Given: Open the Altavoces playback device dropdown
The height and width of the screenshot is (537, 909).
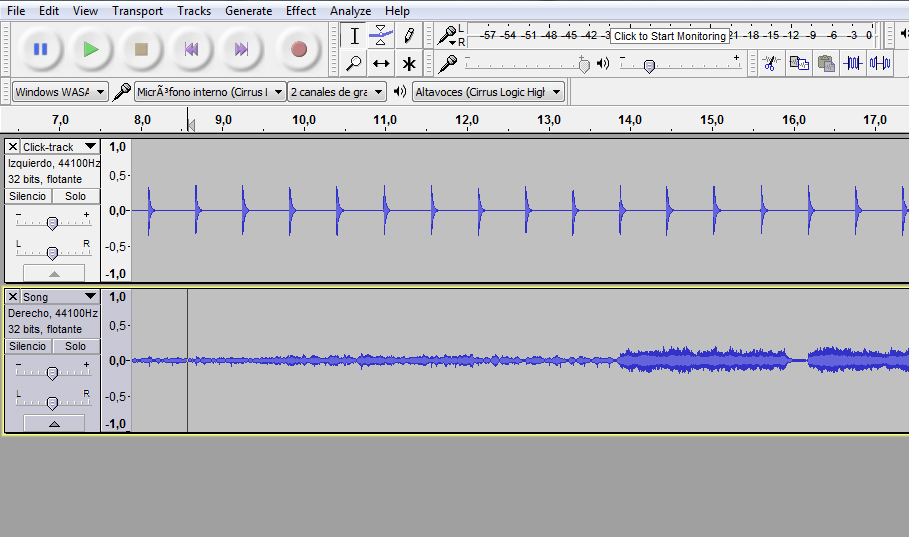Looking at the screenshot, I should pos(488,92).
